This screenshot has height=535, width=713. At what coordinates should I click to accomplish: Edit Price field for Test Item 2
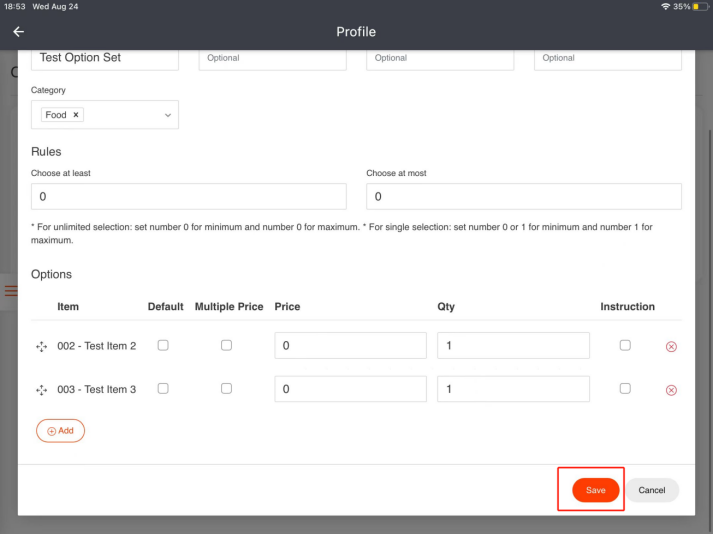(350, 346)
